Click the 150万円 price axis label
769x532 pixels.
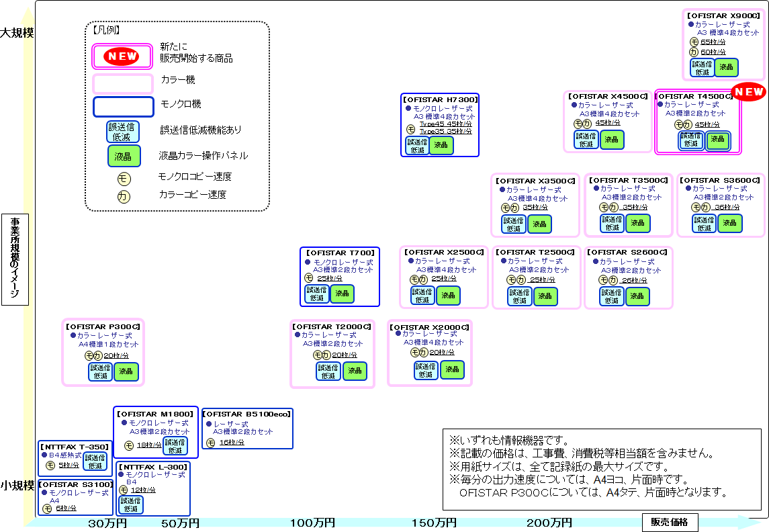click(x=434, y=523)
